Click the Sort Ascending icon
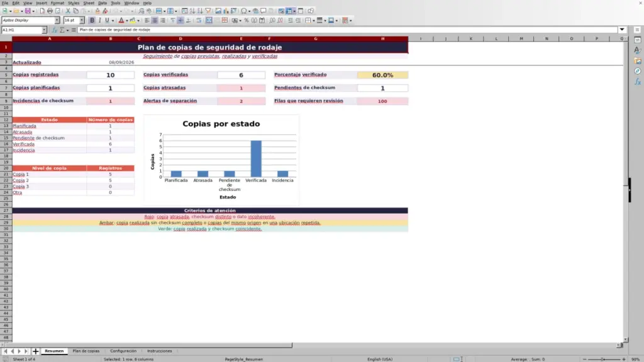The image size is (644, 362). click(192, 11)
